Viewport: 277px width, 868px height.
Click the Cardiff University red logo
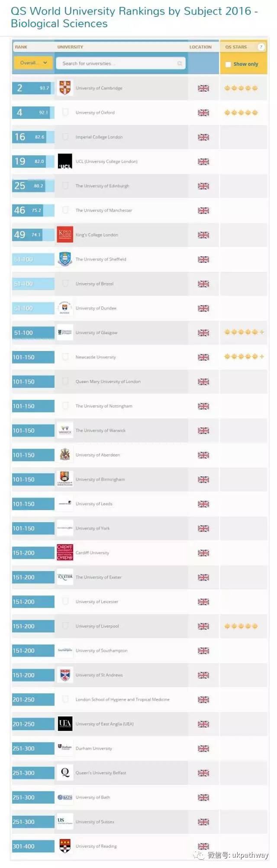[65, 552]
